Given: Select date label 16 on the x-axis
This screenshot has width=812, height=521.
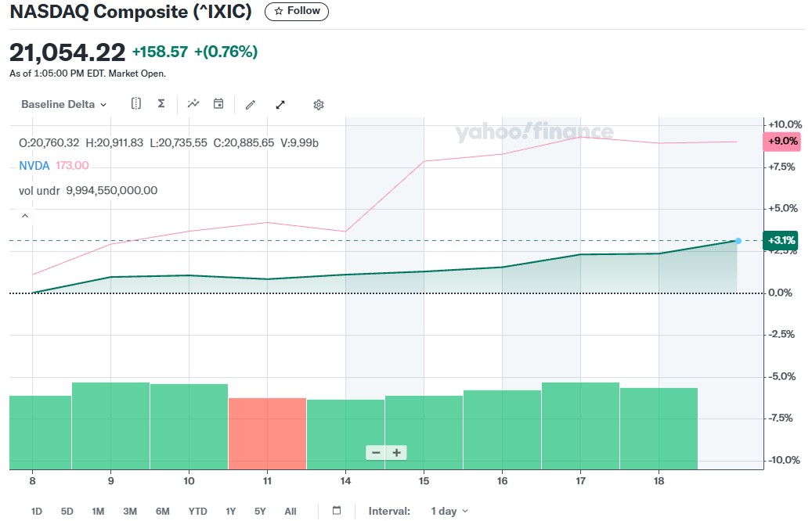Looking at the screenshot, I should (x=503, y=481).
